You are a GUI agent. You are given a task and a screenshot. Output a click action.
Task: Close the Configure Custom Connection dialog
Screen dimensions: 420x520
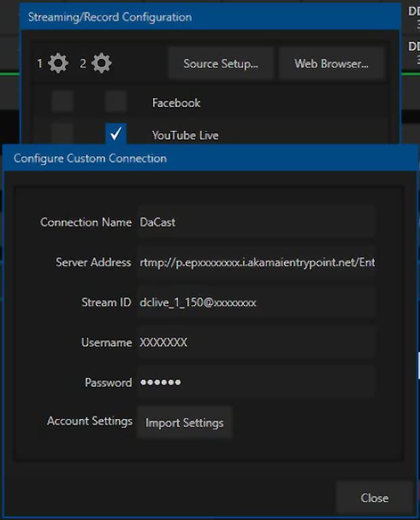click(374, 498)
